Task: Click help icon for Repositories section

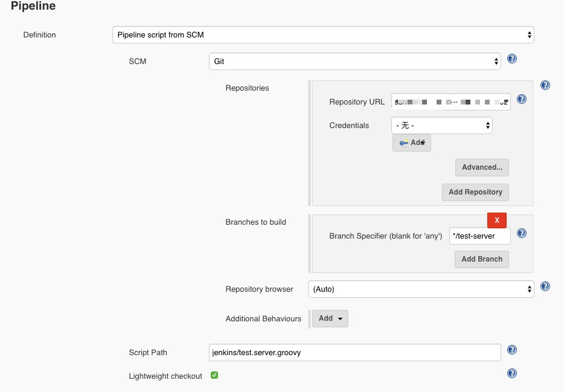Action: pyautogui.click(x=545, y=86)
